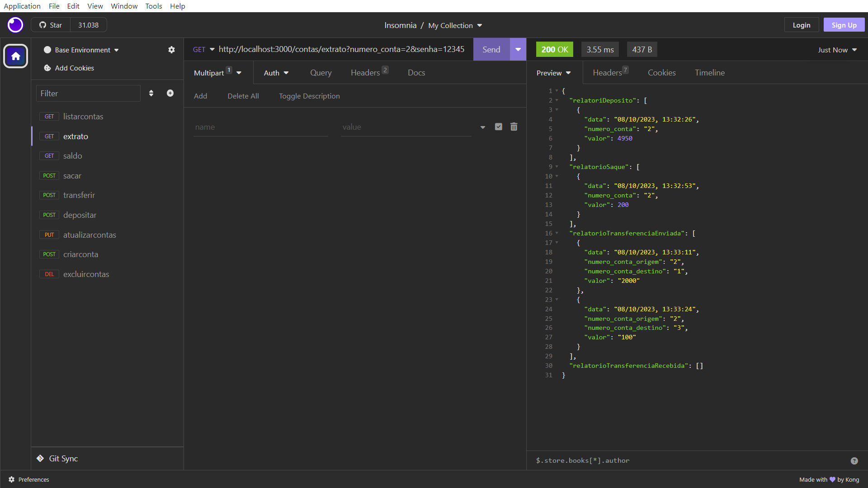
Task: Open the GET method dropdown
Action: 203,50
